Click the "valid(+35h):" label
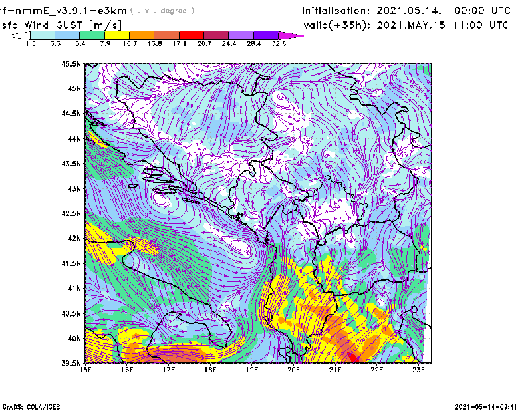The width and height of the screenshot is (532, 411). click(x=337, y=25)
